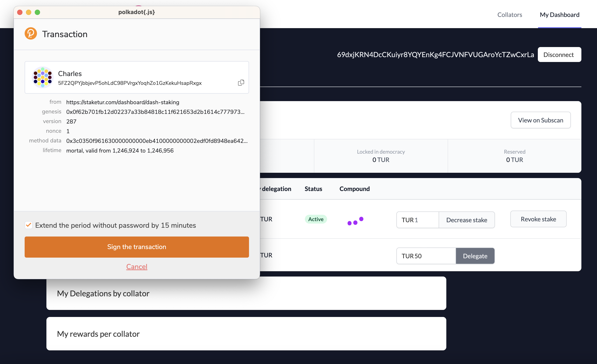Click the purple Compound loading dots
597x364 pixels.
[355, 221]
